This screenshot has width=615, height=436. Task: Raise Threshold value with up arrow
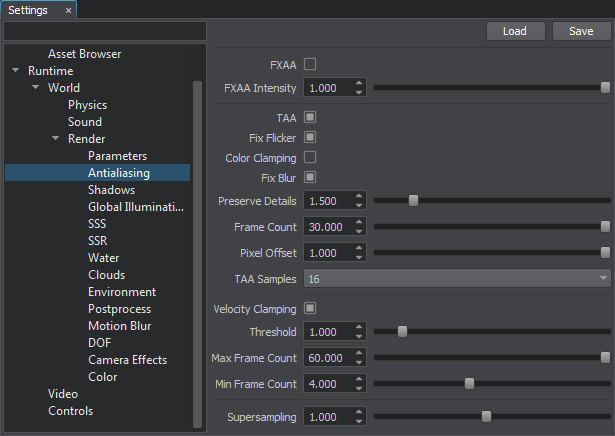pos(359,327)
